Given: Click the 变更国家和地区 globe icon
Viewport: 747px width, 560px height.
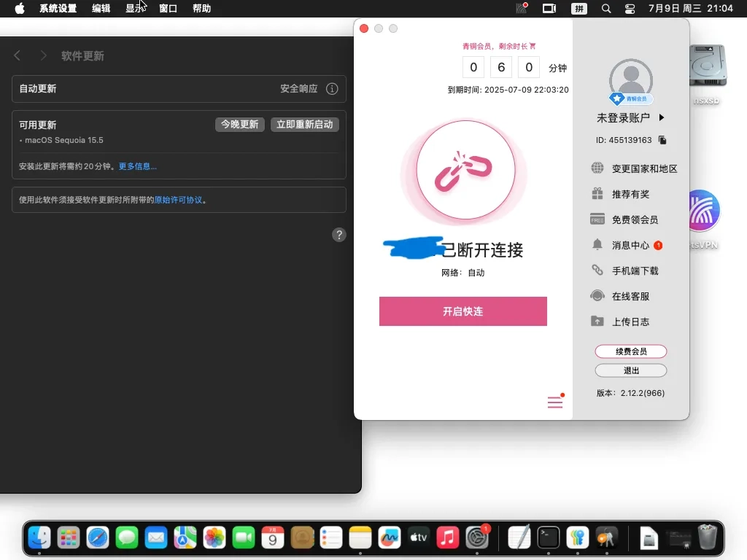Looking at the screenshot, I should (x=597, y=168).
